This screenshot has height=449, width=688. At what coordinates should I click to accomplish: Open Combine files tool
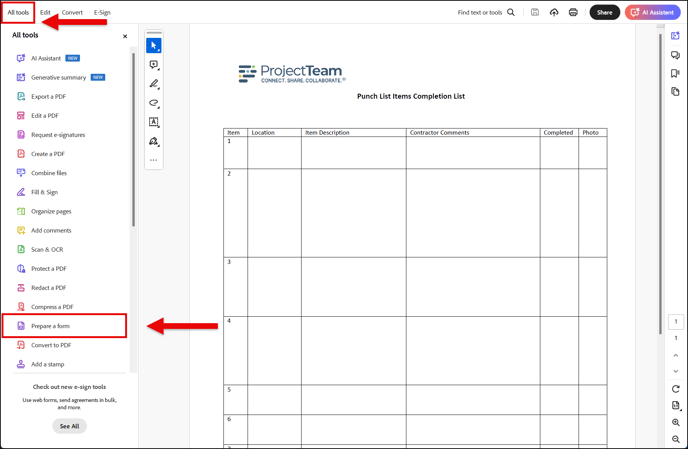click(42, 173)
